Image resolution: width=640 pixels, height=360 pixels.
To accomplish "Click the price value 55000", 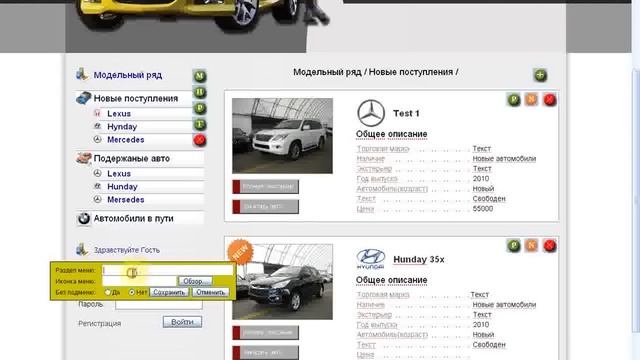I will point(483,209).
